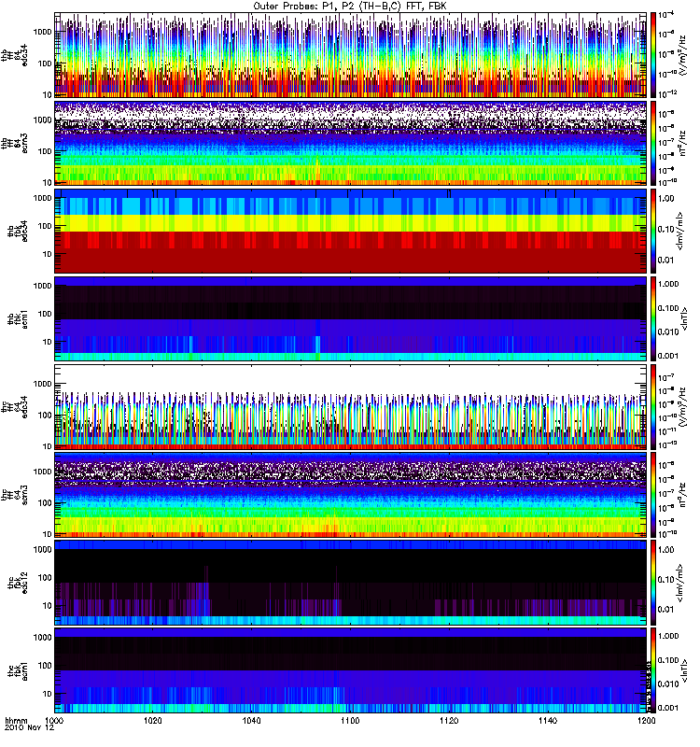Image resolution: width=700 pixels, height=747 pixels.
Task: Click the time-axis tick label "1040"
Action: (251, 720)
